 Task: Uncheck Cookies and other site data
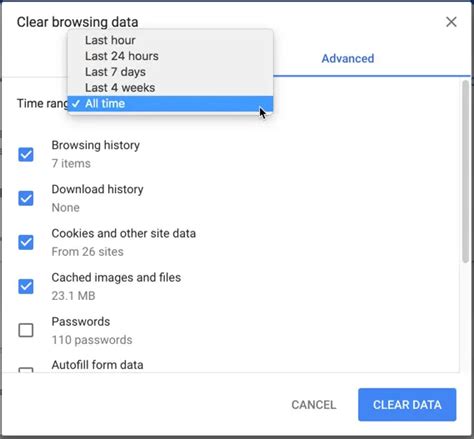pos(26,242)
